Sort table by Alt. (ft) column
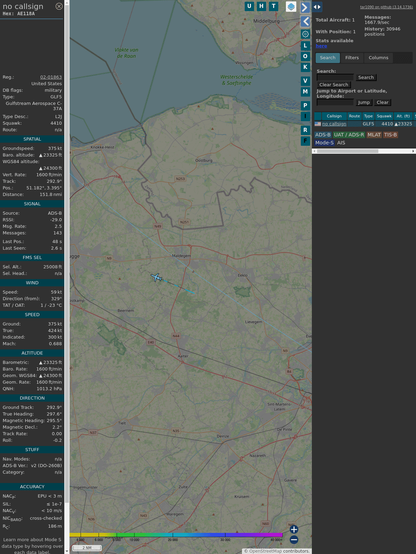The width and height of the screenshot is (416, 554). pyautogui.click(x=403, y=116)
